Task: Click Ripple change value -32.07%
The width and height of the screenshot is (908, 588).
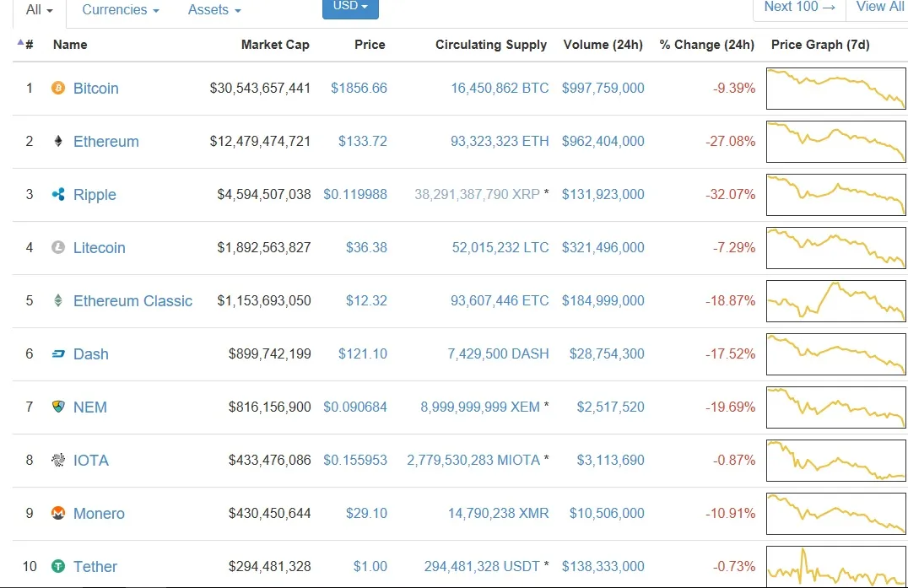Action: [x=730, y=195]
